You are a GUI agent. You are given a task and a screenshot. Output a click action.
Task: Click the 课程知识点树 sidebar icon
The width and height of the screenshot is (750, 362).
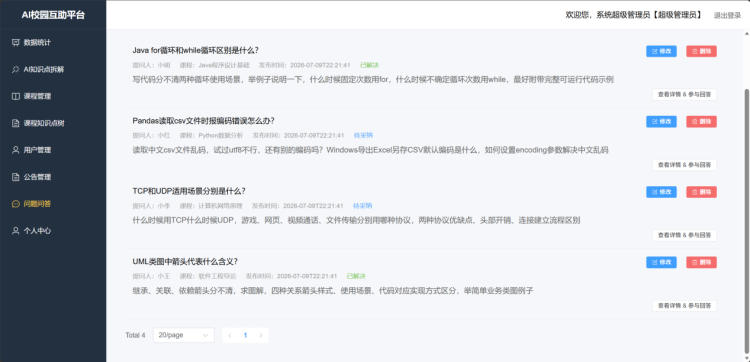coord(15,123)
